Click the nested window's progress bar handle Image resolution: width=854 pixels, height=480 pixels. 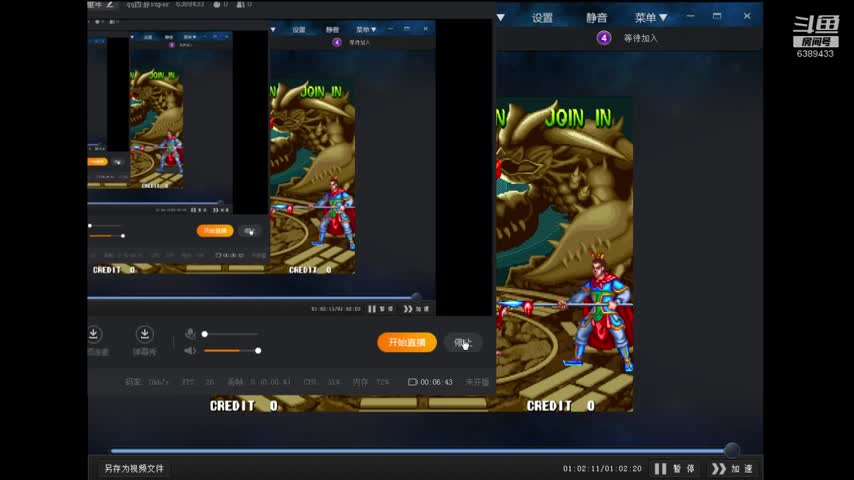(416, 297)
